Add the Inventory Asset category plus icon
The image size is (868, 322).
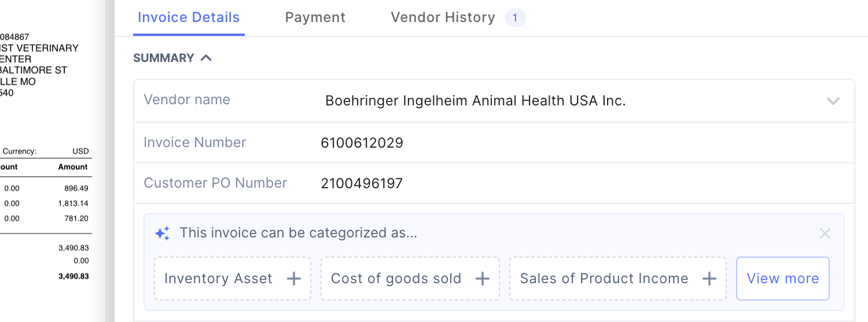[294, 279]
